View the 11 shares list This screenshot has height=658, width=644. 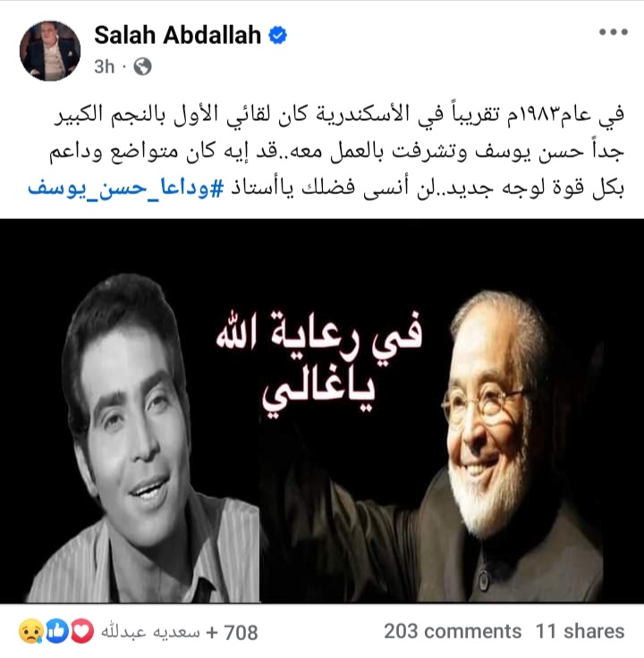click(580, 631)
